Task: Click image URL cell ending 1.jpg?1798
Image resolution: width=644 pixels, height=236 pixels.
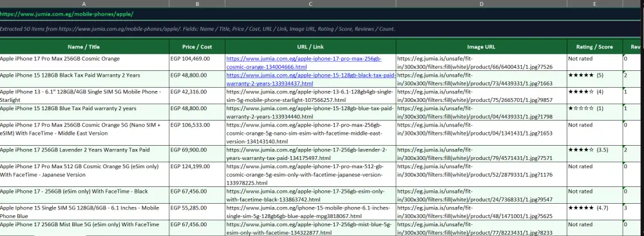Action: tap(481, 112)
